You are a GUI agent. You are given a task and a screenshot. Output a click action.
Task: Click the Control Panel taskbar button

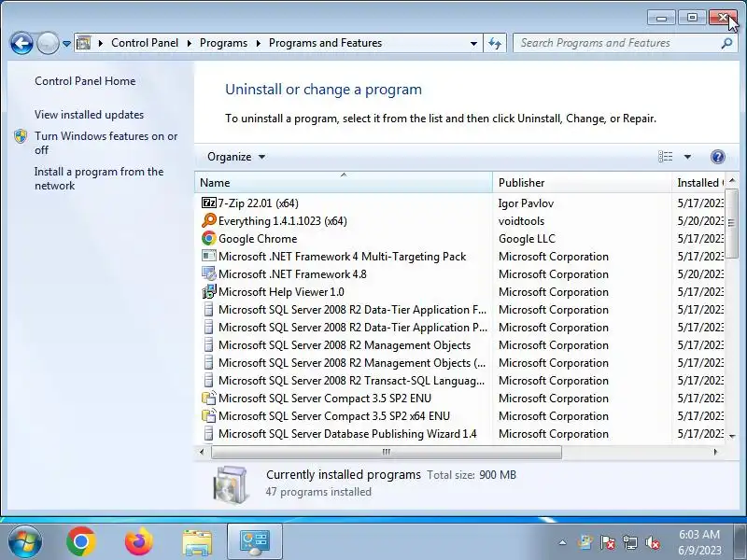coord(255,542)
